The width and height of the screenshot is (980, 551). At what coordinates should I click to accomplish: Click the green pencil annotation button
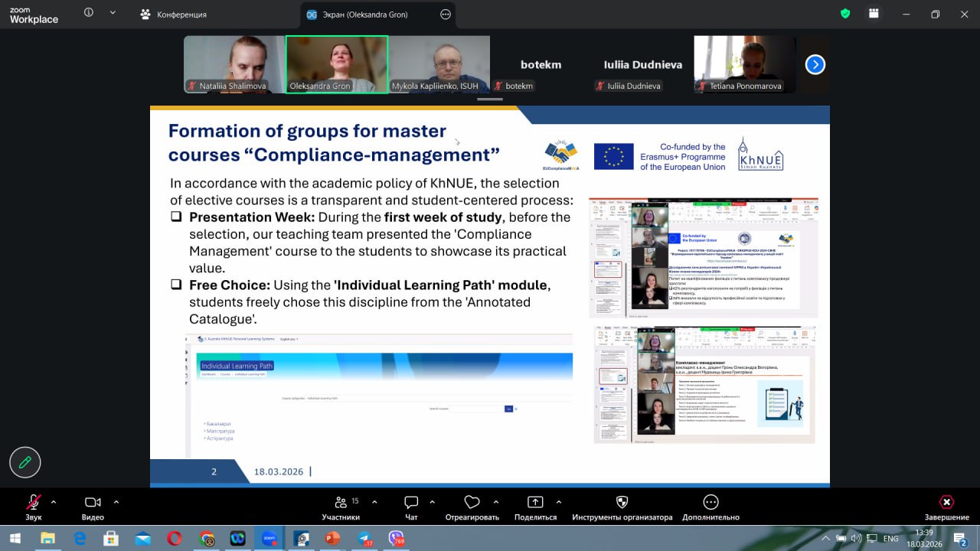pyautogui.click(x=25, y=462)
